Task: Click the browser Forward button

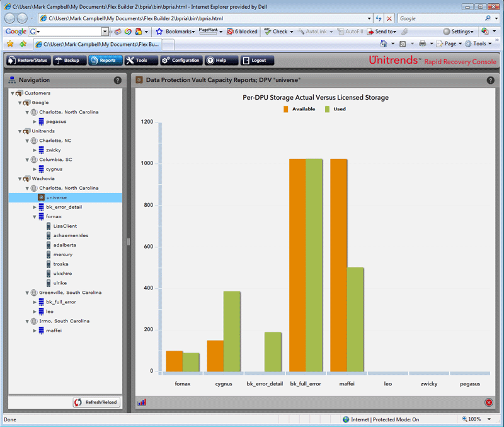Action: click(22, 18)
